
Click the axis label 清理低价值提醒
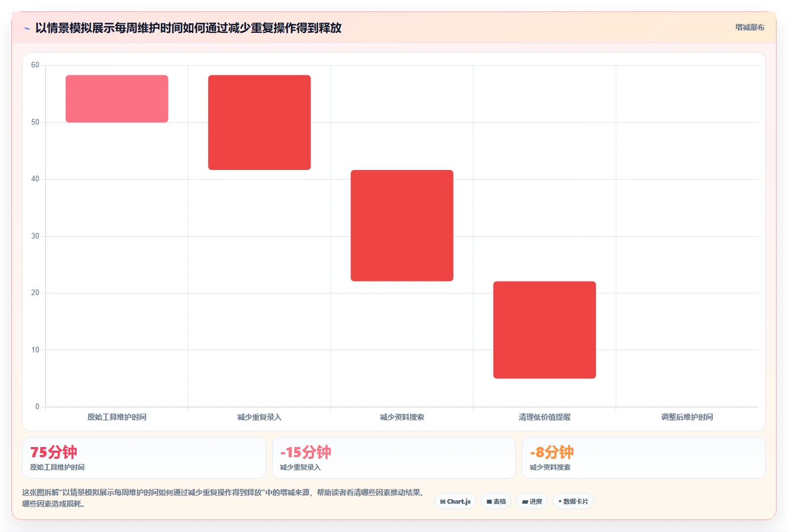coord(544,417)
